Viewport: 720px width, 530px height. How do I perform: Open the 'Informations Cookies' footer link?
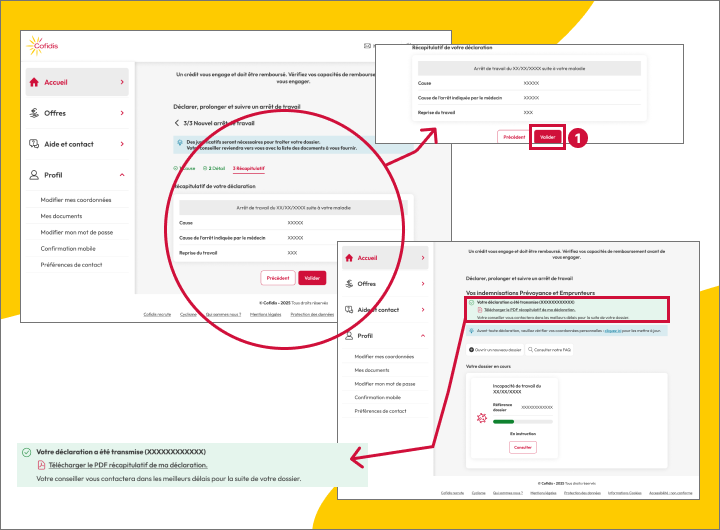point(624,492)
